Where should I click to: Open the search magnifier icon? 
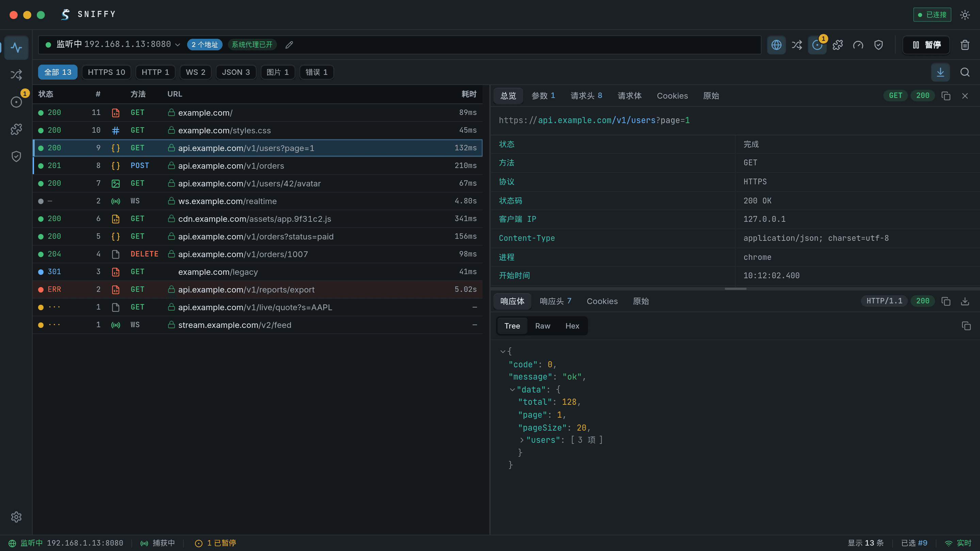pyautogui.click(x=965, y=72)
